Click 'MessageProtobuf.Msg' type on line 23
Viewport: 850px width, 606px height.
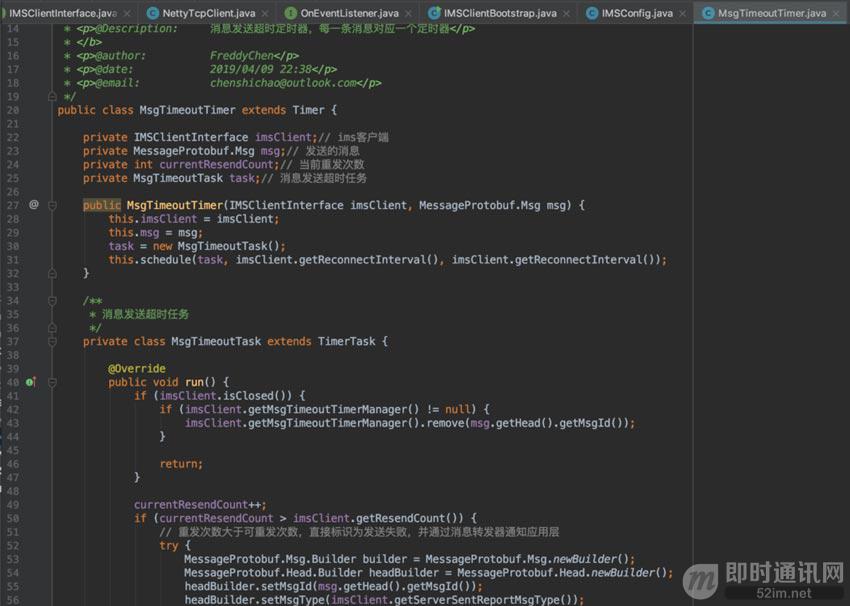pos(194,151)
